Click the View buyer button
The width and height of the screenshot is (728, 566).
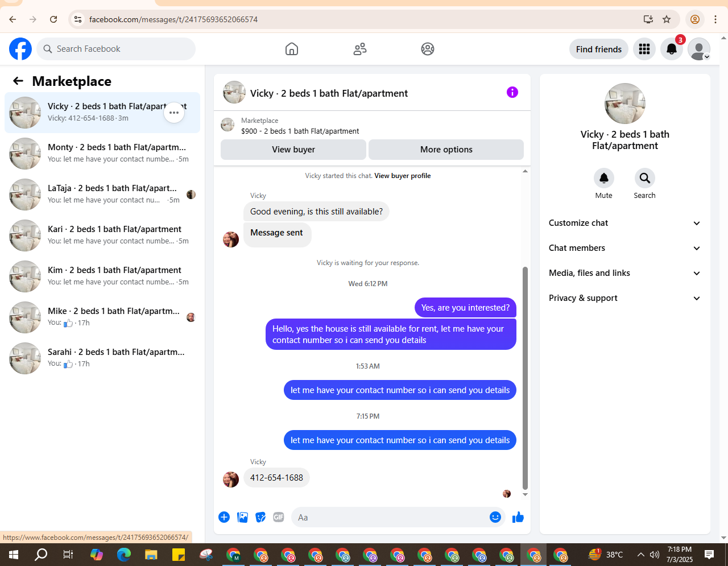[293, 150]
